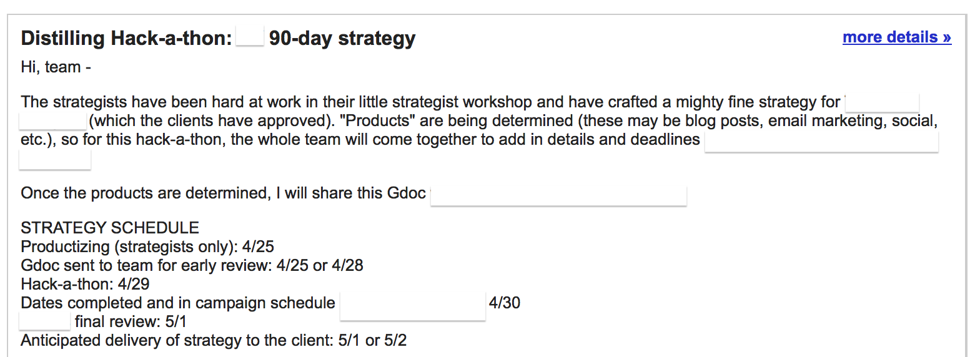The image size is (980, 357).
Task: Click the "Anticipated delivery of strategy" line
Action: click(x=214, y=340)
